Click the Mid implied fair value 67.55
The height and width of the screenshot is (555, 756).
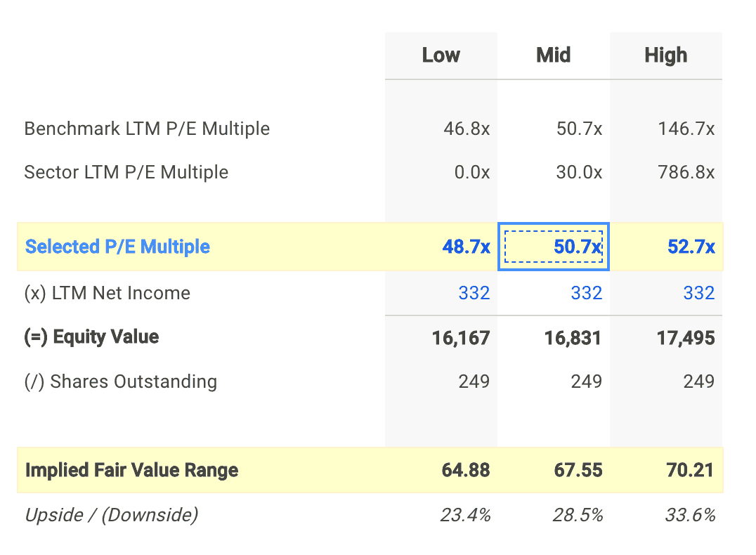578,470
